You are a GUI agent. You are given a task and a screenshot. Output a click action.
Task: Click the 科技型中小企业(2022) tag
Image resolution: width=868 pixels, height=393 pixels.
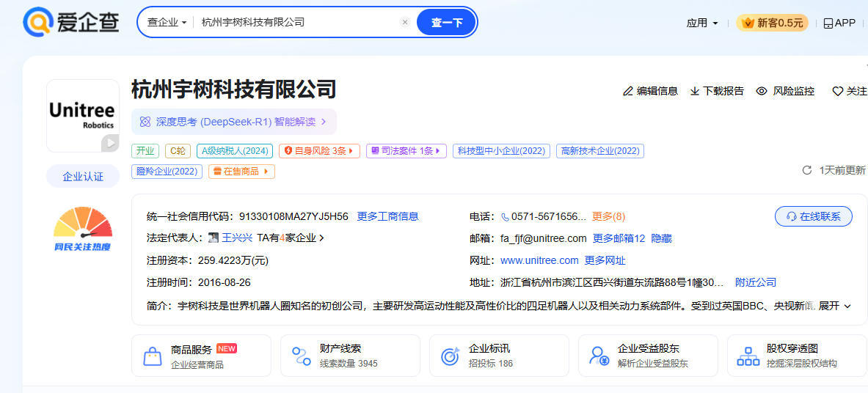502,150
